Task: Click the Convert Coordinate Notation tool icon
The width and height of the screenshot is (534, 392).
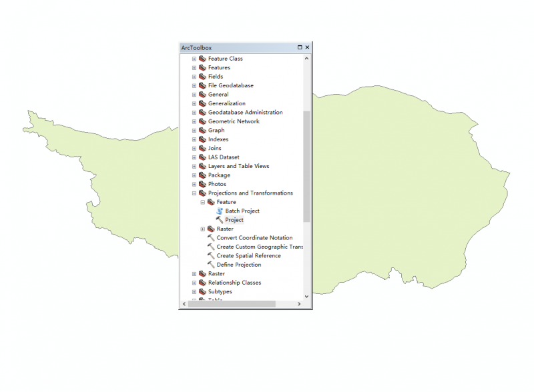Action: [x=211, y=238]
